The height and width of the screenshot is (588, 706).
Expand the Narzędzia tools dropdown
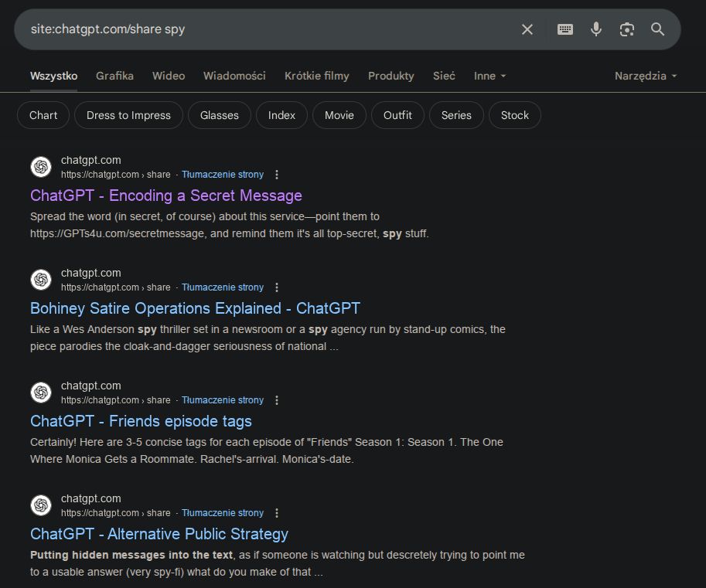tap(645, 76)
